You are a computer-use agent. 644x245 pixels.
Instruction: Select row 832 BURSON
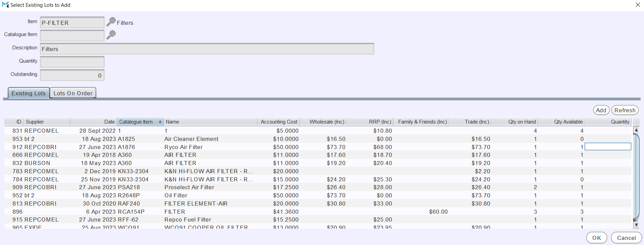pos(318,163)
